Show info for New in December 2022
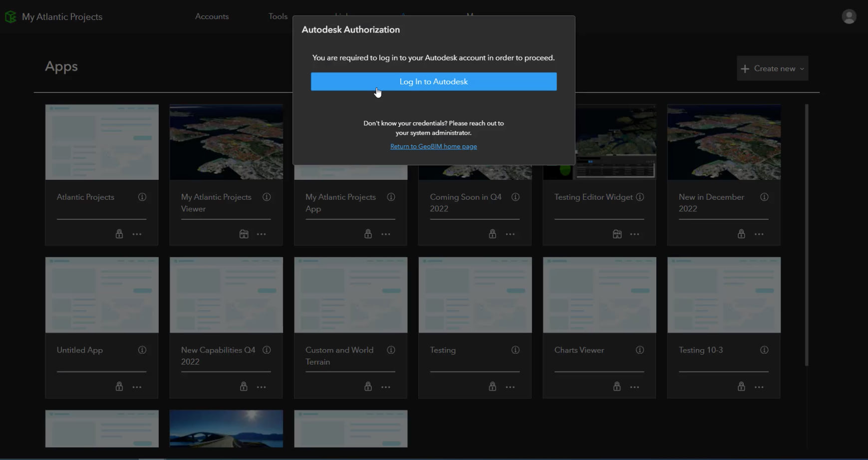 tap(764, 197)
